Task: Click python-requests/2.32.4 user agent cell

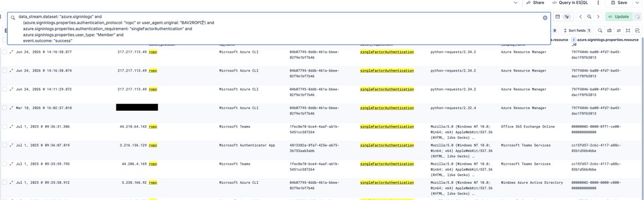Action: (453, 108)
